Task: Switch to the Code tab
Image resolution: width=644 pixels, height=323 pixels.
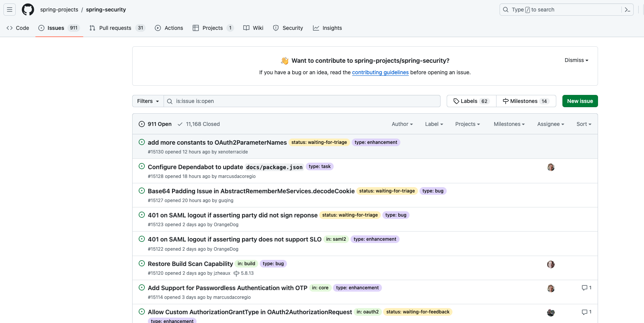Action: pyautogui.click(x=18, y=28)
